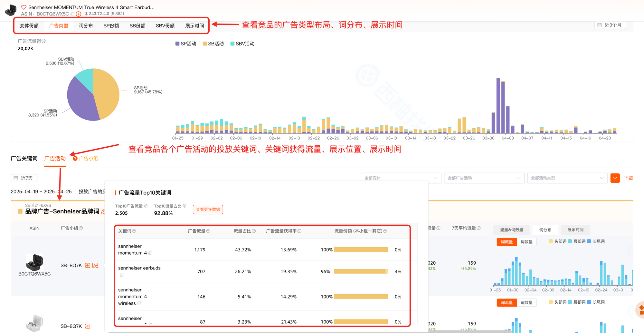The image size is (644, 333).
Task: Toggle SB活动 series in chart legend
Action: [x=213, y=44]
